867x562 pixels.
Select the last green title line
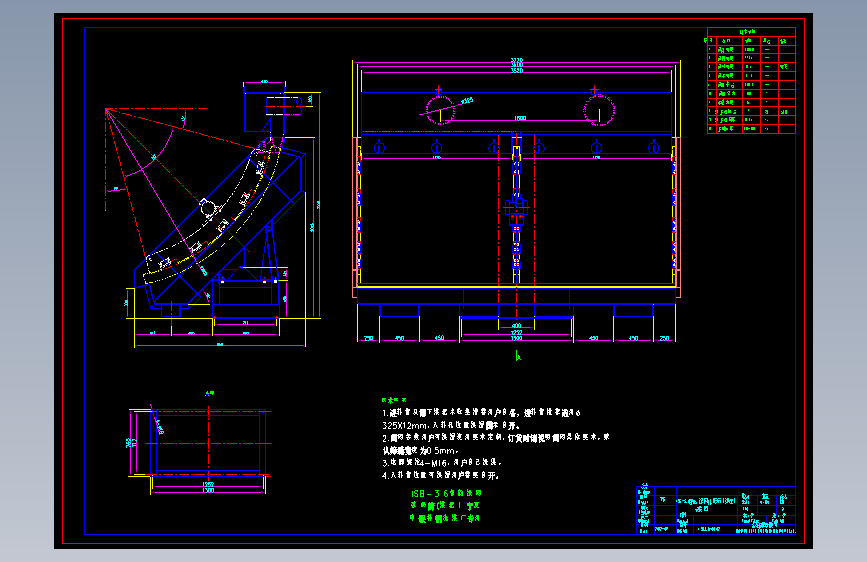point(445,518)
